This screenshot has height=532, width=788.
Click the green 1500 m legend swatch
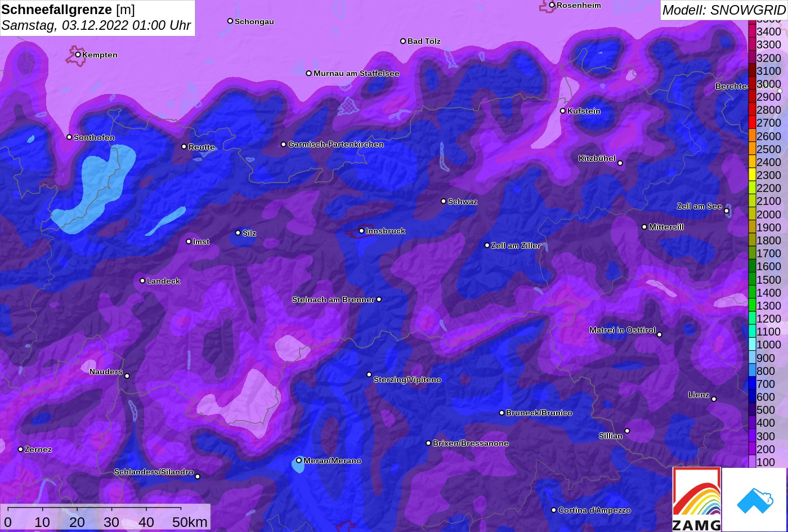[x=752, y=279]
